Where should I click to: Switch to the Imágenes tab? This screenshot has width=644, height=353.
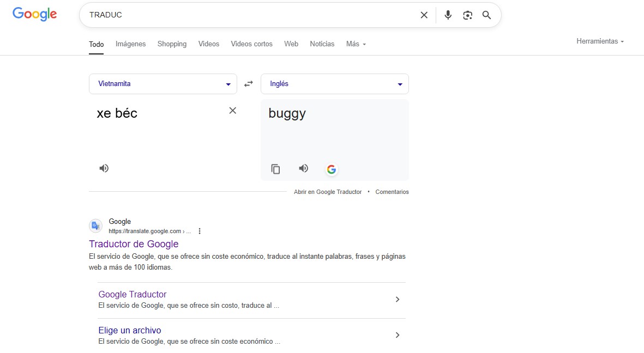[131, 44]
